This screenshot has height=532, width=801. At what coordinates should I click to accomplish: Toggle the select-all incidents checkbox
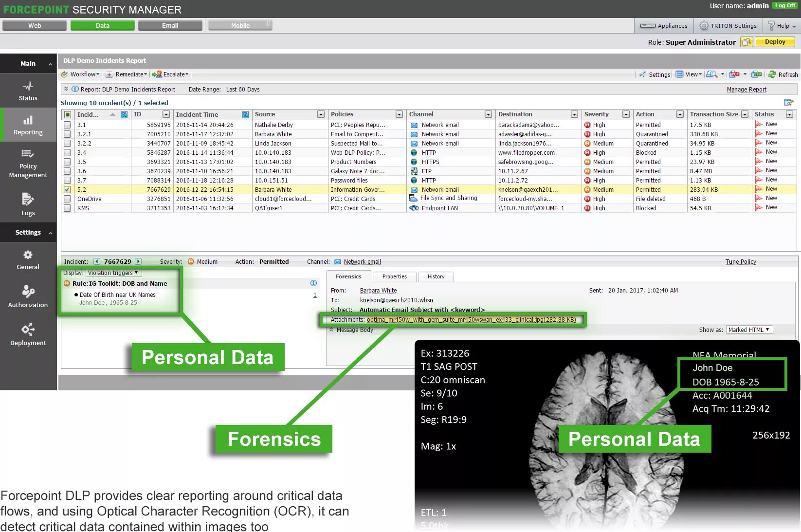(67, 114)
